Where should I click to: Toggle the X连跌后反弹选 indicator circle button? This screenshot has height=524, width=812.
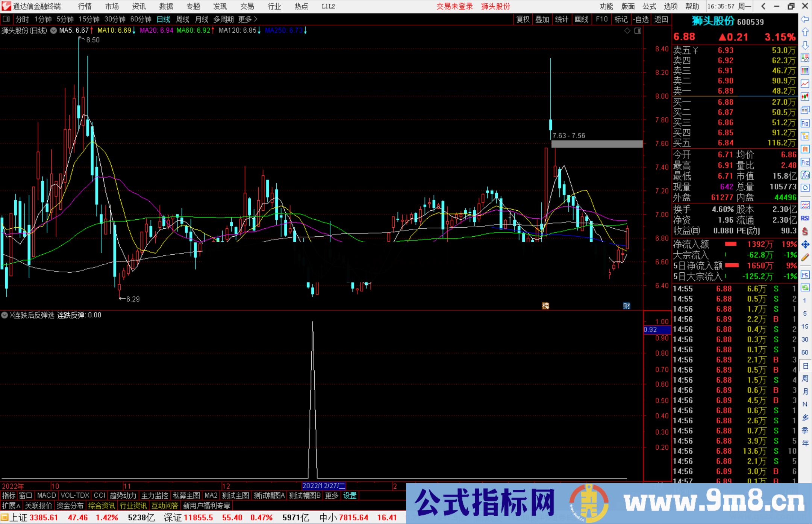tap(5, 315)
